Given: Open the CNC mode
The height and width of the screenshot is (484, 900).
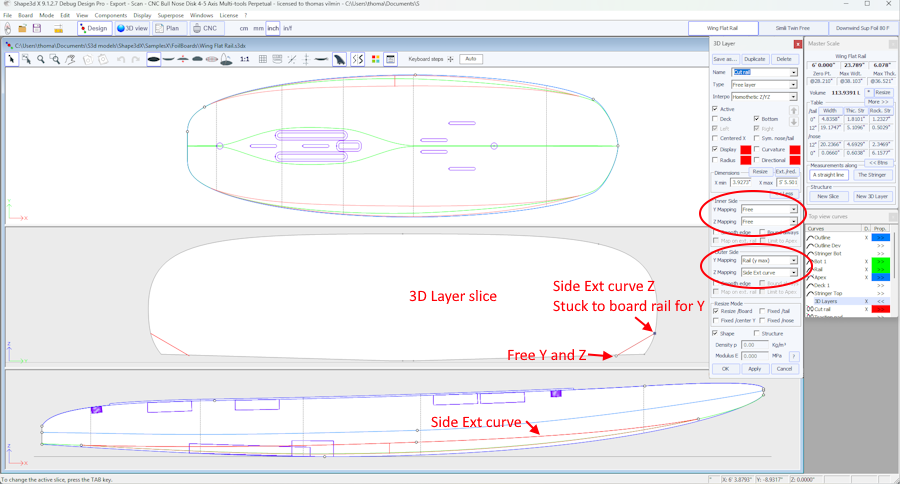Looking at the screenshot, I should coord(205,29).
